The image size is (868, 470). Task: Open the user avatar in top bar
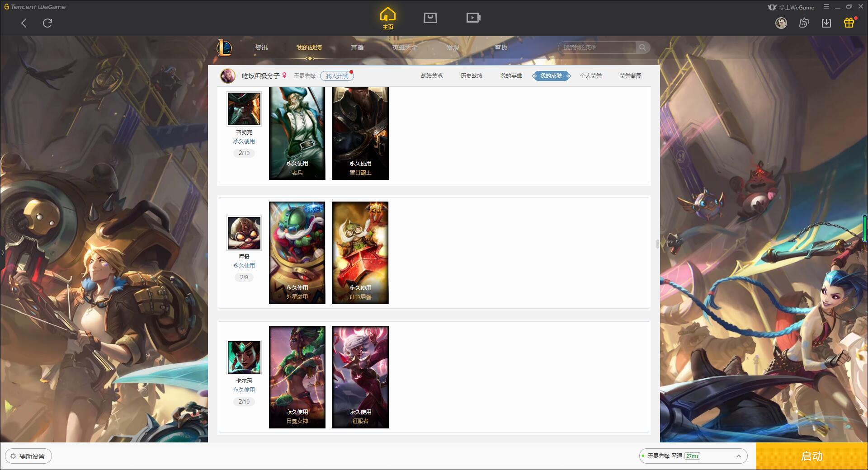point(781,23)
